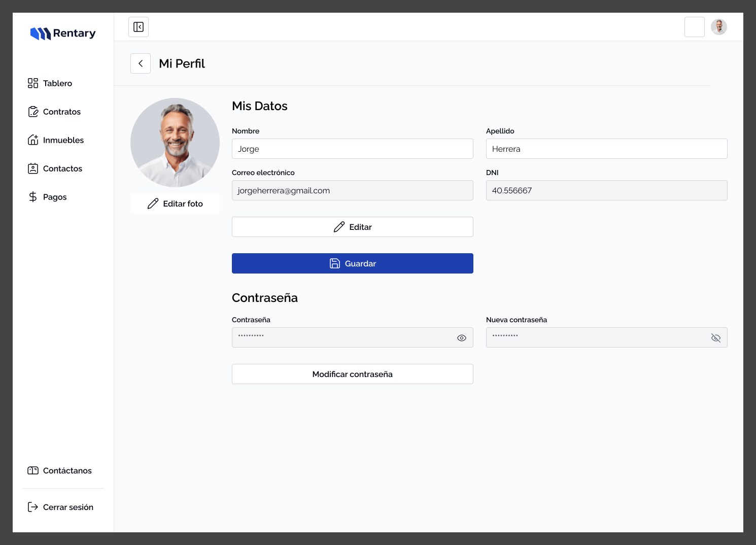Save changes with the Guardar button
756x545 pixels.
pyautogui.click(x=353, y=263)
